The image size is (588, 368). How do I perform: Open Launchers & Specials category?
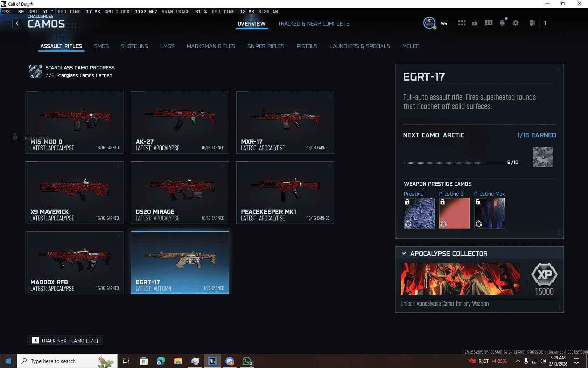(360, 46)
